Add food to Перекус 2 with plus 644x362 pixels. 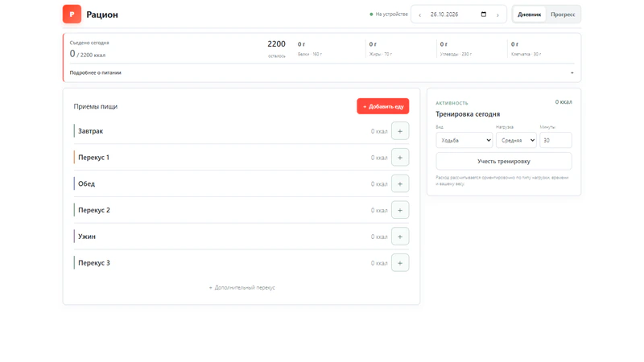(x=400, y=210)
